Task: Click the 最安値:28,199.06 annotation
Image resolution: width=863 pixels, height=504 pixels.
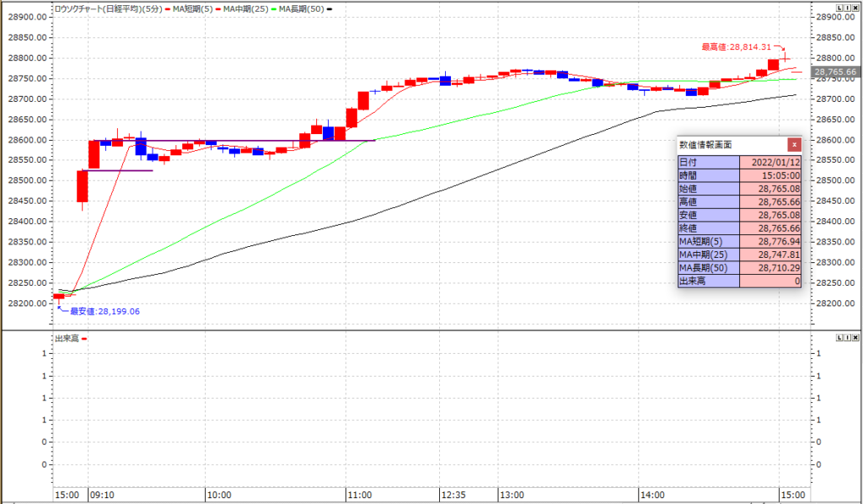Action: point(104,311)
